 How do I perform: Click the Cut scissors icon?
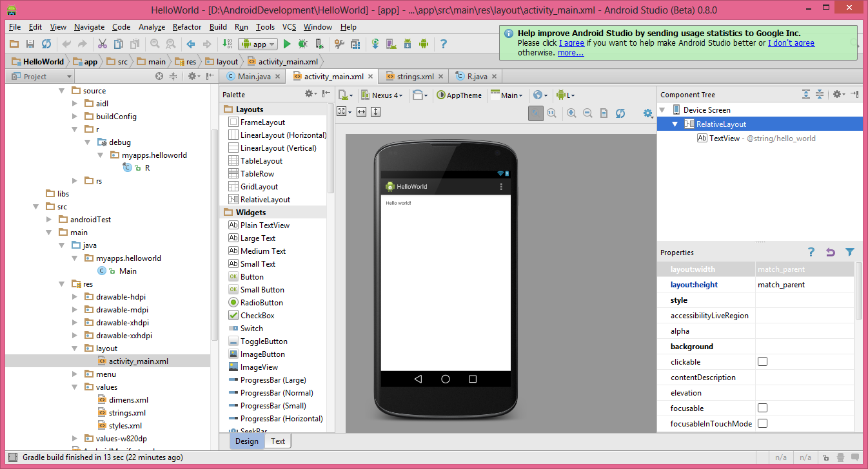tap(102, 44)
